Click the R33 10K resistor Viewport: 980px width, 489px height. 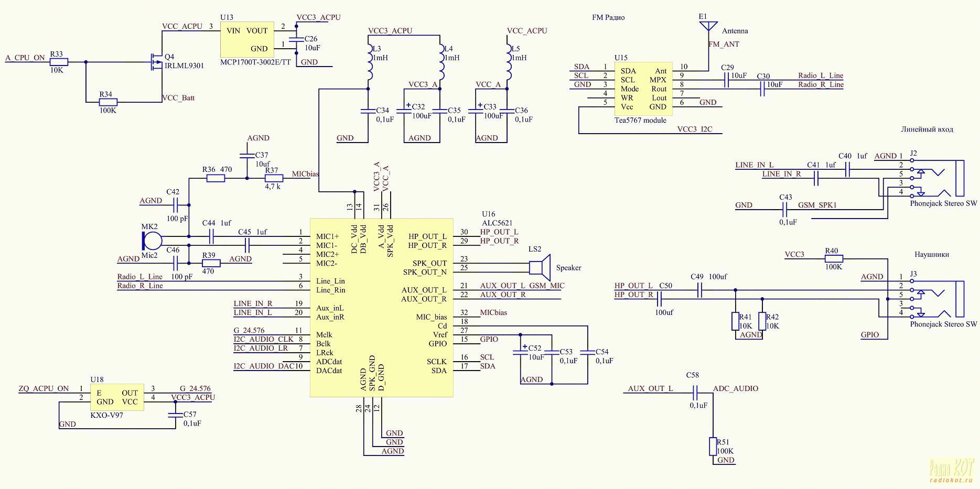(x=59, y=62)
